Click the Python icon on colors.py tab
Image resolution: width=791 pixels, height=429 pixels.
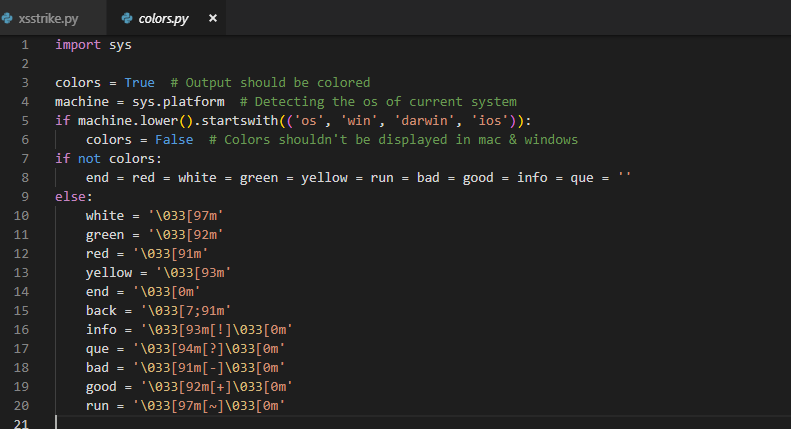pyautogui.click(x=127, y=19)
